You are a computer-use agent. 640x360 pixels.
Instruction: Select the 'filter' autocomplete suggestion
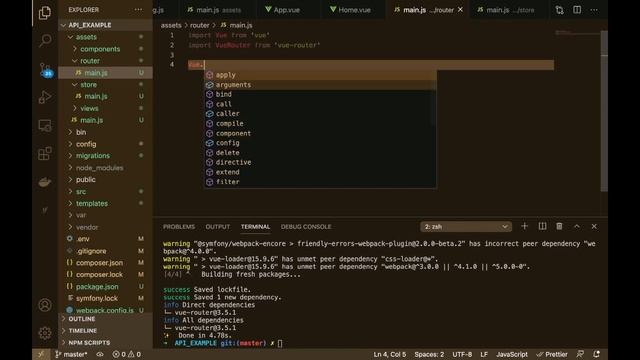[x=320, y=182]
